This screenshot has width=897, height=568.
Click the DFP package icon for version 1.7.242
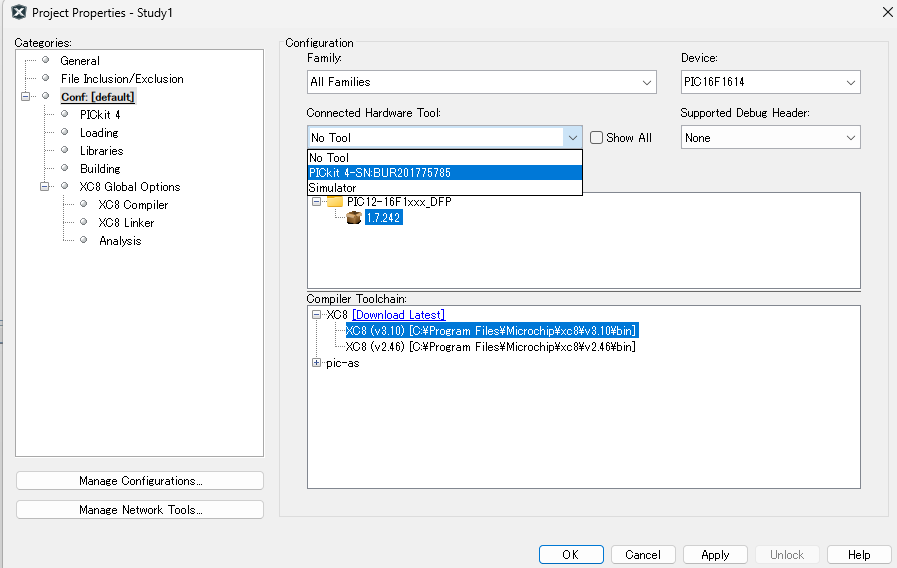click(x=353, y=218)
